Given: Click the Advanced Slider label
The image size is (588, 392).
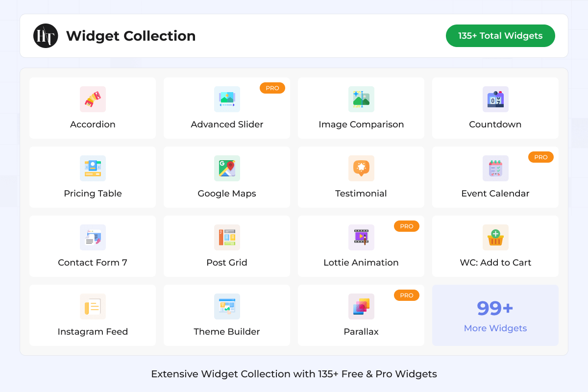Looking at the screenshot, I should tap(227, 124).
